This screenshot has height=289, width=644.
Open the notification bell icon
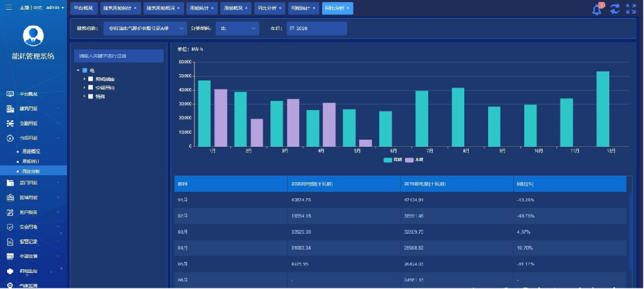coord(597,9)
